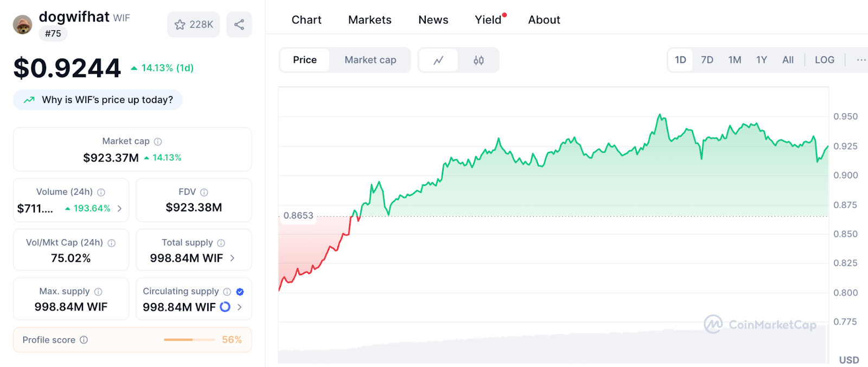Image resolution: width=868 pixels, height=367 pixels.
Task: Open info icon beside Vol/Mkt Cap (24h)
Action: pyautogui.click(x=112, y=243)
